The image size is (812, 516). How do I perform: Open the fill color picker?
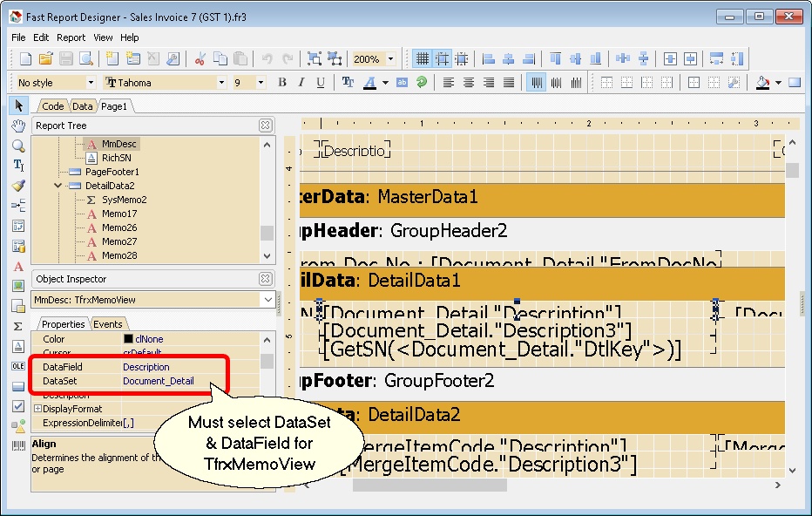764,81
